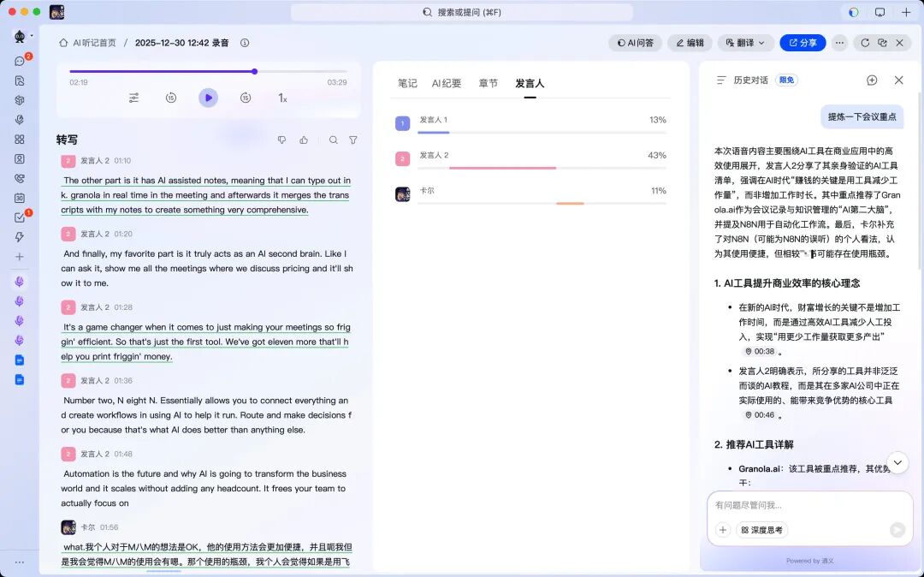The width and height of the screenshot is (924, 577).
Task: Open the playback settings equalizer icon
Action: (x=133, y=98)
